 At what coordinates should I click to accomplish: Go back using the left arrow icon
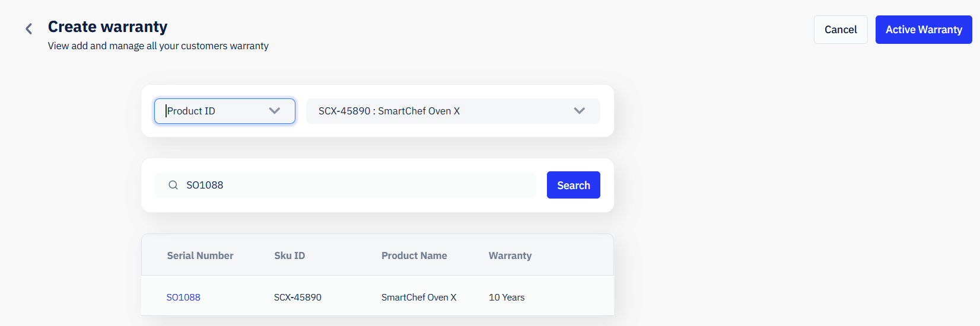coord(28,28)
